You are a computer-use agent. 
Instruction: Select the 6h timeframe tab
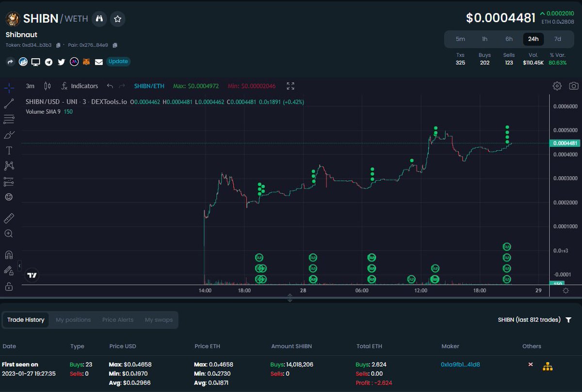point(509,39)
